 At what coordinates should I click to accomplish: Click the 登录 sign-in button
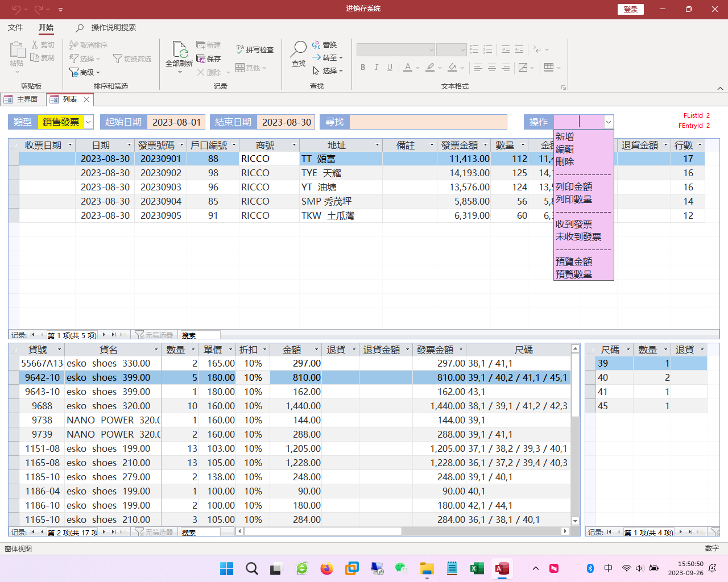pyautogui.click(x=630, y=9)
